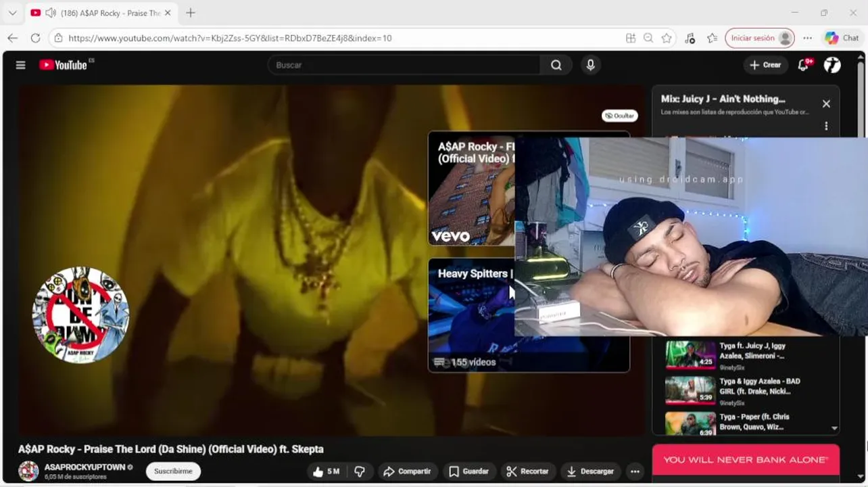Open the apps icon in the address bar
This screenshot has height=487, width=868.
point(631,38)
